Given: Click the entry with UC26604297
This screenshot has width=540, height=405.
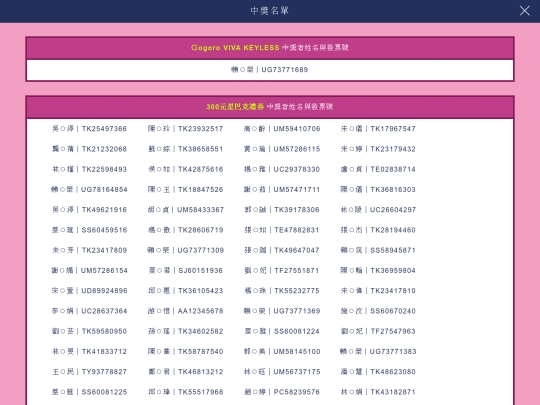Looking at the screenshot, I should point(378,210).
